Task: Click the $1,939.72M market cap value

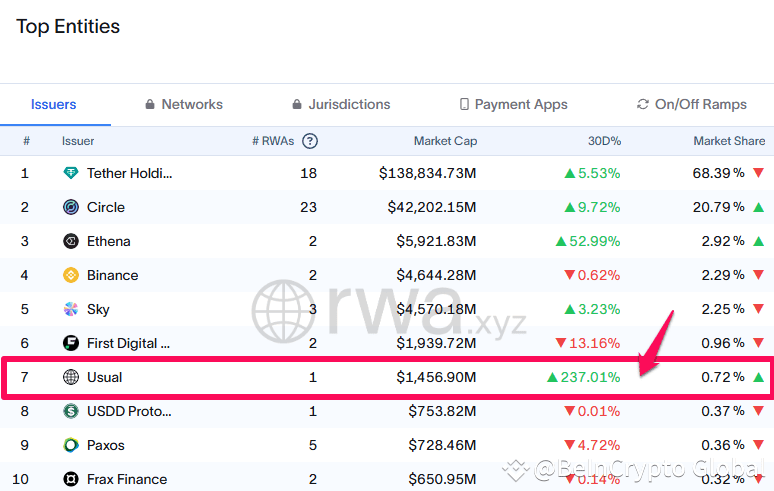Action: coord(436,343)
